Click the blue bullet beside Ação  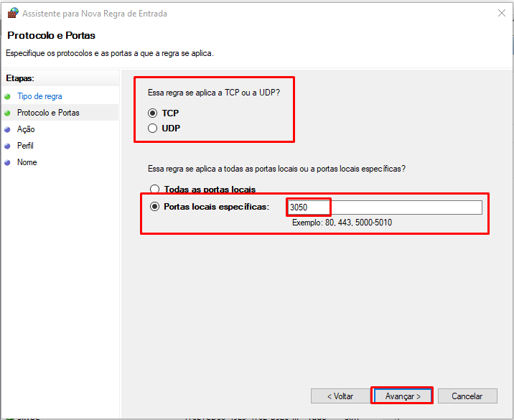tap(8, 129)
